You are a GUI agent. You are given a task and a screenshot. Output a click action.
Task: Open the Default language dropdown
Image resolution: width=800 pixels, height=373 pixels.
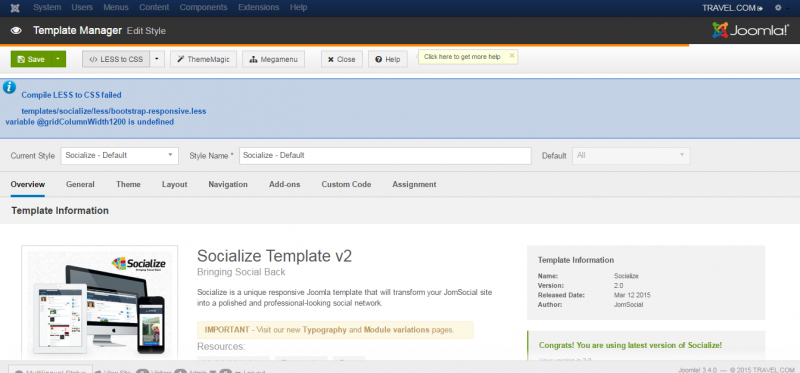[631, 156]
